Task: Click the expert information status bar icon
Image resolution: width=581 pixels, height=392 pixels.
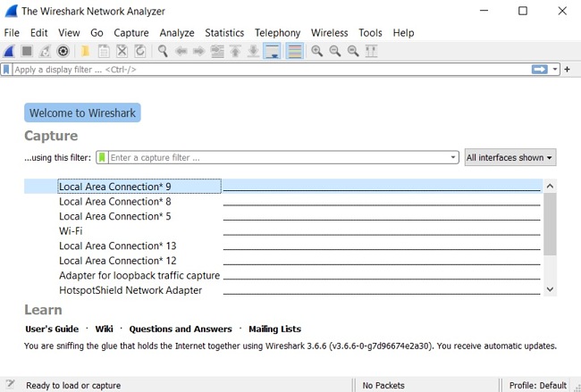Action: (x=10, y=384)
